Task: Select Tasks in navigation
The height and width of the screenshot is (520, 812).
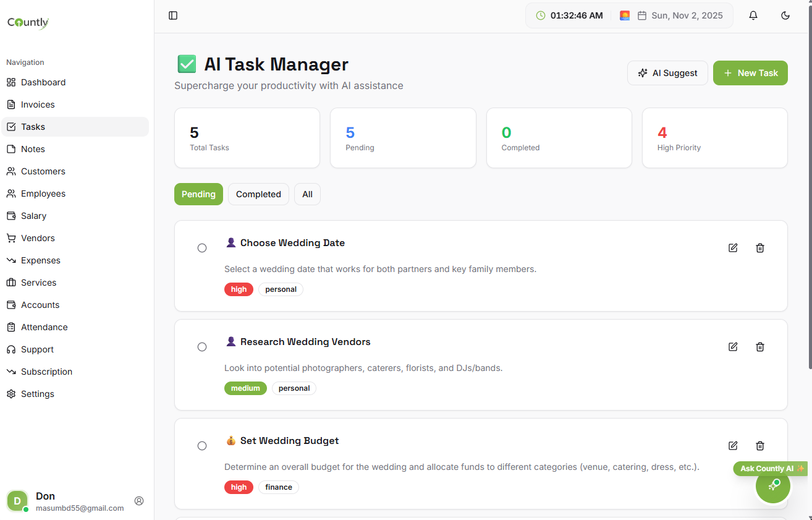Action: (x=75, y=127)
